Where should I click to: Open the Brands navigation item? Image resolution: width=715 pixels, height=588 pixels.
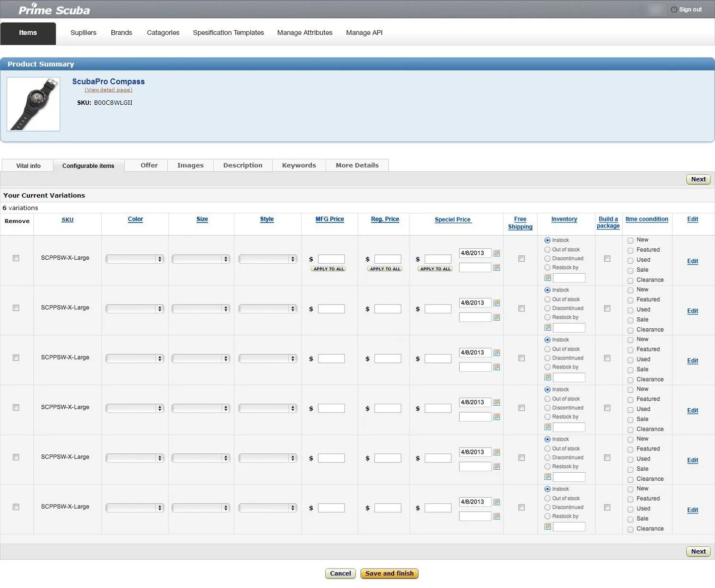pos(122,33)
